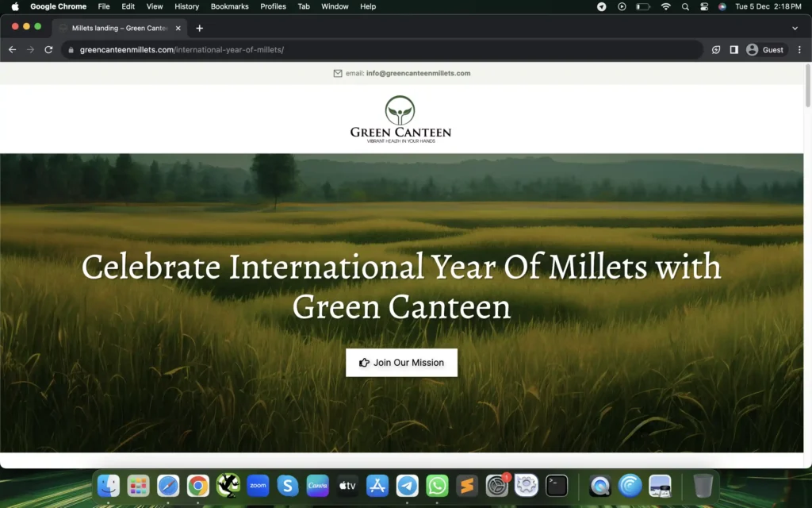Open Skype from the dock
812x508 pixels.
pyautogui.click(x=287, y=486)
